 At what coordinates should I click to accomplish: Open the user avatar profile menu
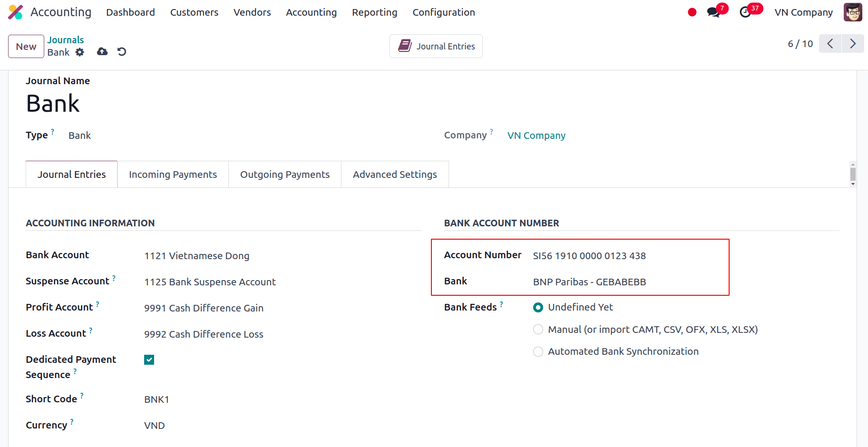point(852,12)
